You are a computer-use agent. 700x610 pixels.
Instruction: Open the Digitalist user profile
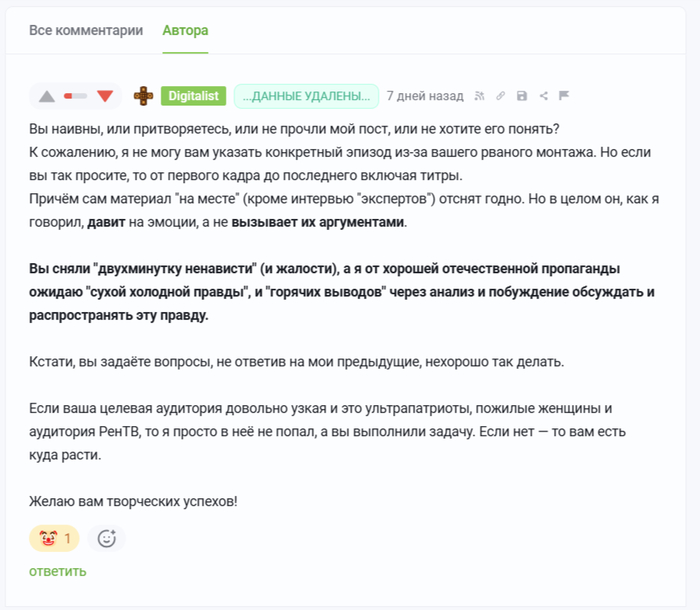(x=193, y=96)
